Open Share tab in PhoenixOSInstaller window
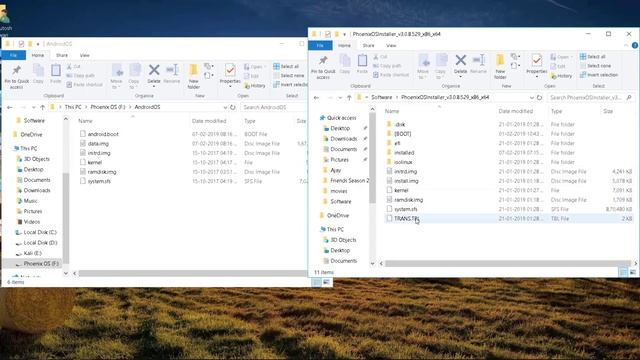Image resolution: width=640 pixels, height=360 pixels. (x=368, y=45)
